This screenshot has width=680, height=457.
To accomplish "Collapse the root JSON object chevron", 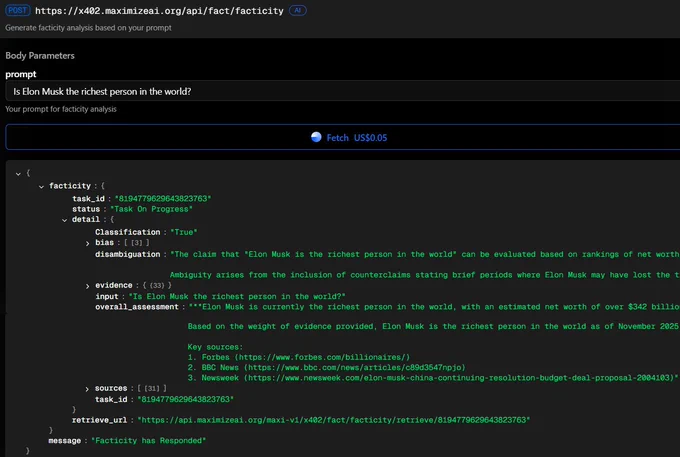I will (18, 173).
